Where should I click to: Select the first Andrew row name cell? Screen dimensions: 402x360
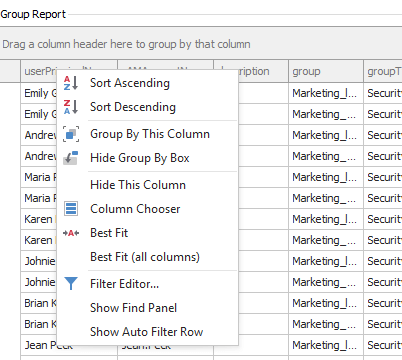point(39,135)
